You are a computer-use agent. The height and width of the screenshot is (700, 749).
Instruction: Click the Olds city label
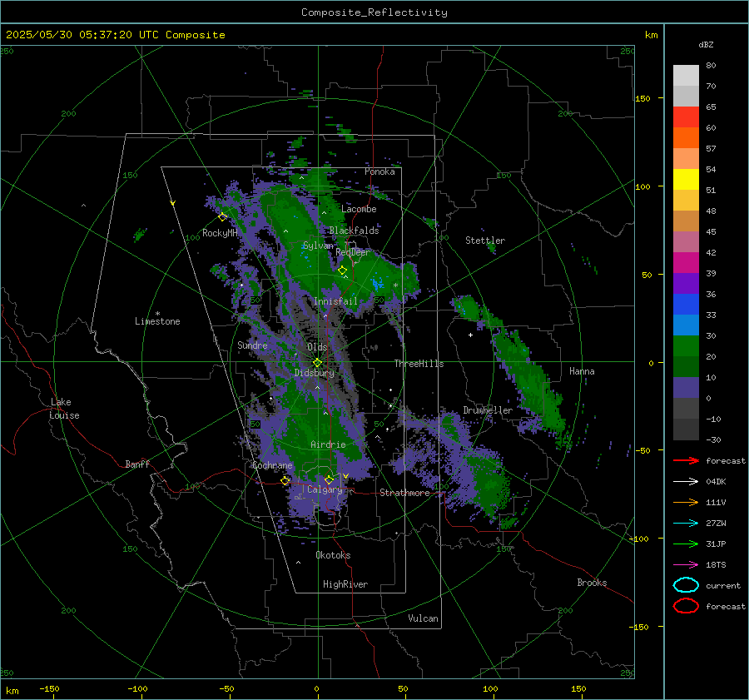(x=317, y=347)
